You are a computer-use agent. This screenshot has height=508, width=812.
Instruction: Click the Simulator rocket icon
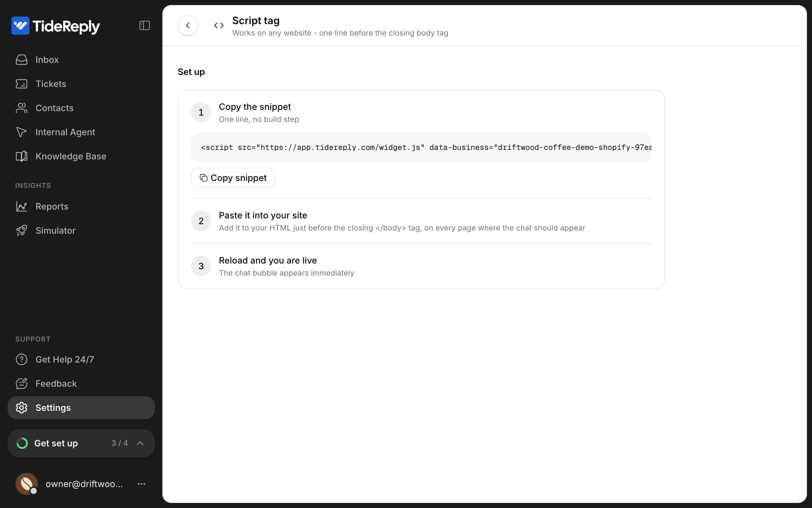pos(22,231)
